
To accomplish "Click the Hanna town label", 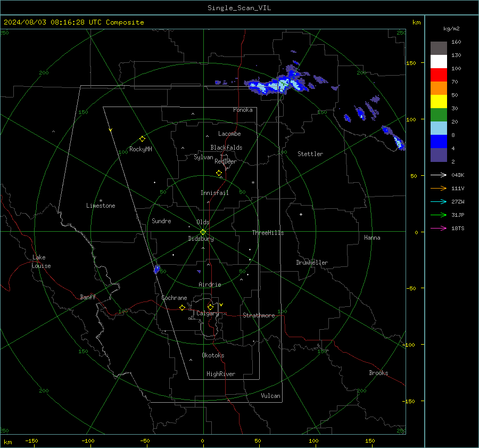I will 372,238.
